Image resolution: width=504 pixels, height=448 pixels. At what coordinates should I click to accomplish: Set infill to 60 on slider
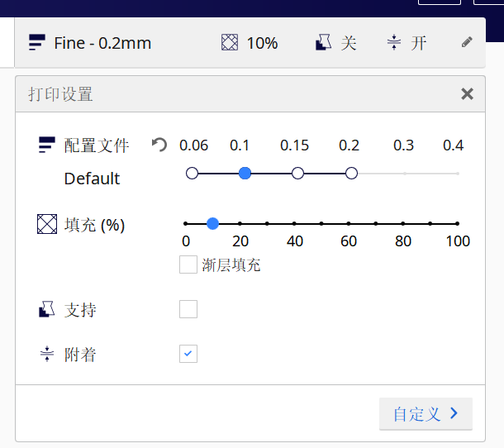point(349,223)
